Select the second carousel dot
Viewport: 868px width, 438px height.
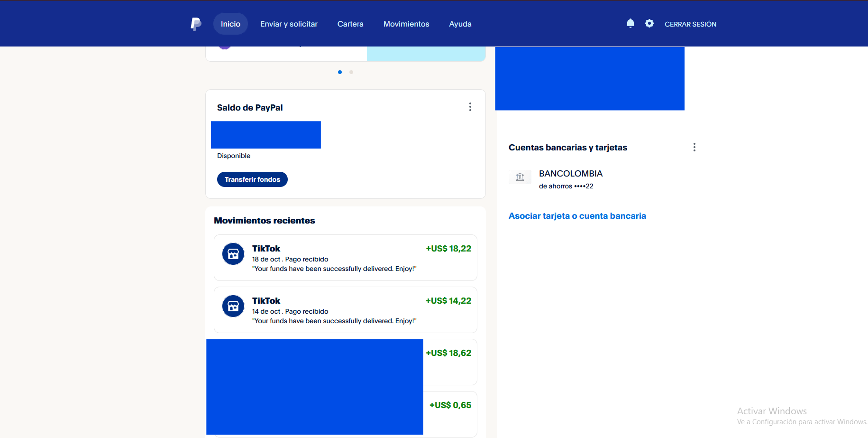pyautogui.click(x=351, y=72)
